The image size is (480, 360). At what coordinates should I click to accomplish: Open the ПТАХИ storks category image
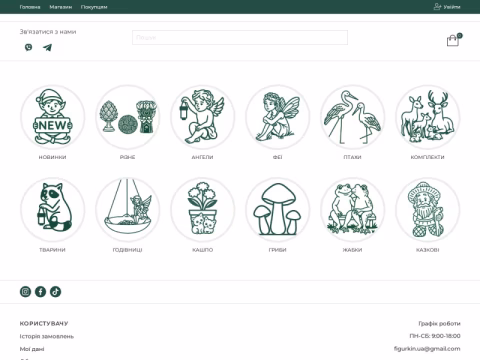pos(352,117)
